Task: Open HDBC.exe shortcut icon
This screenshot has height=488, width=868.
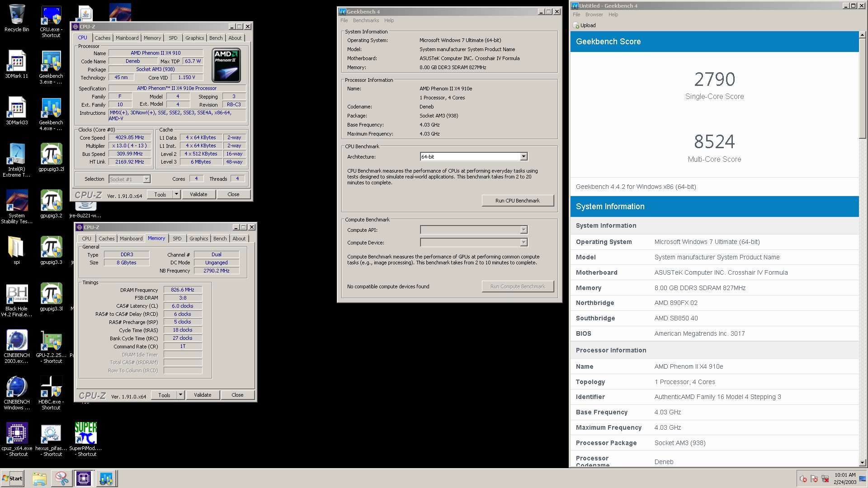Action: coord(51,393)
